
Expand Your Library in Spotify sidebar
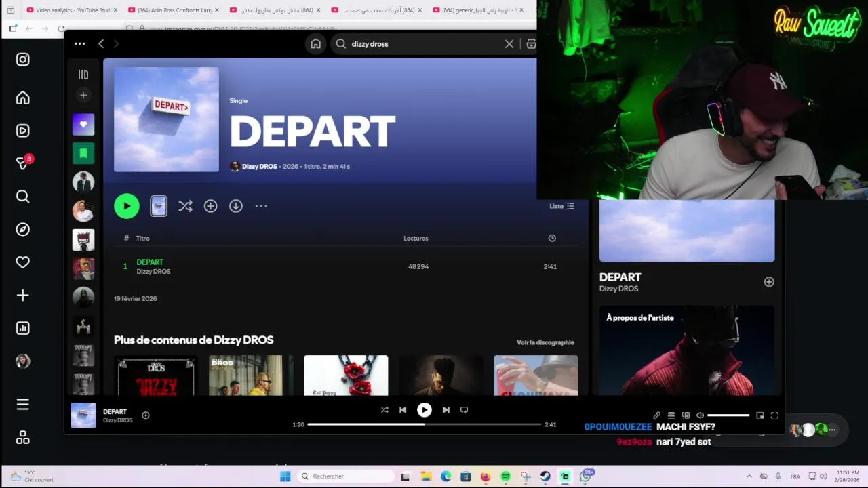pos(83,75)
